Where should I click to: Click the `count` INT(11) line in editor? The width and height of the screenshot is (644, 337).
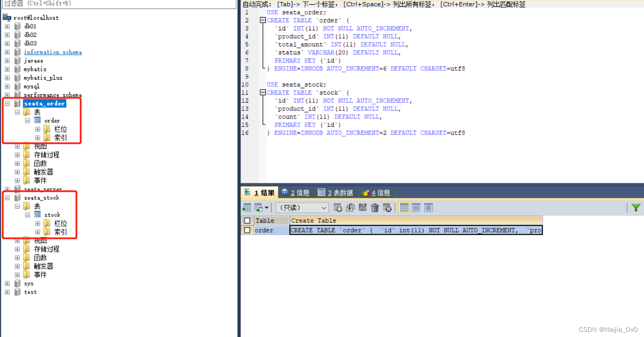pyautogui.click(x=328, y=117)
